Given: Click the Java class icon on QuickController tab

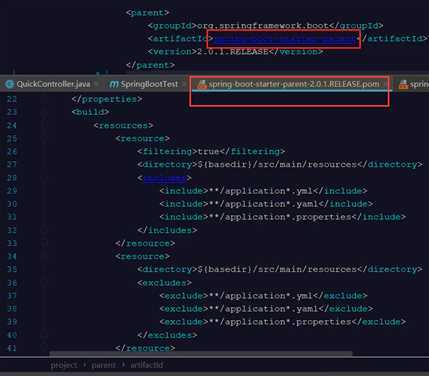Looking at the screenshot, I should tap(10, 84).
